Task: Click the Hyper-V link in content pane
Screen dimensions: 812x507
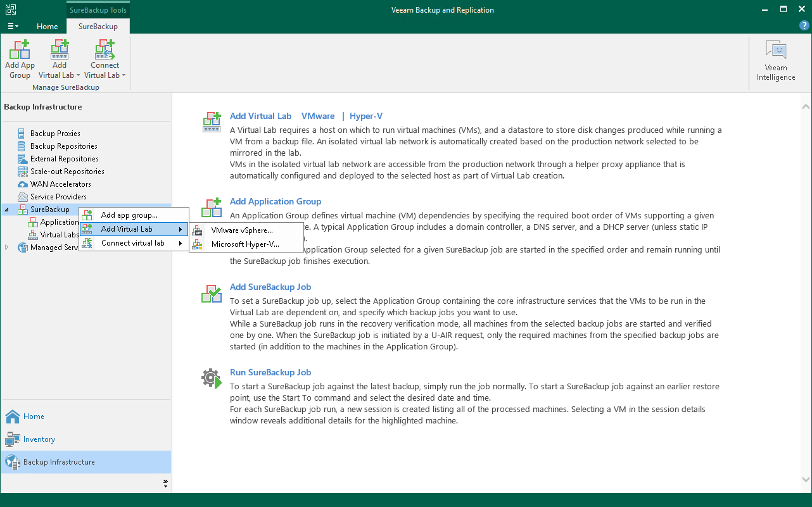Action: [x=366, y=116]
